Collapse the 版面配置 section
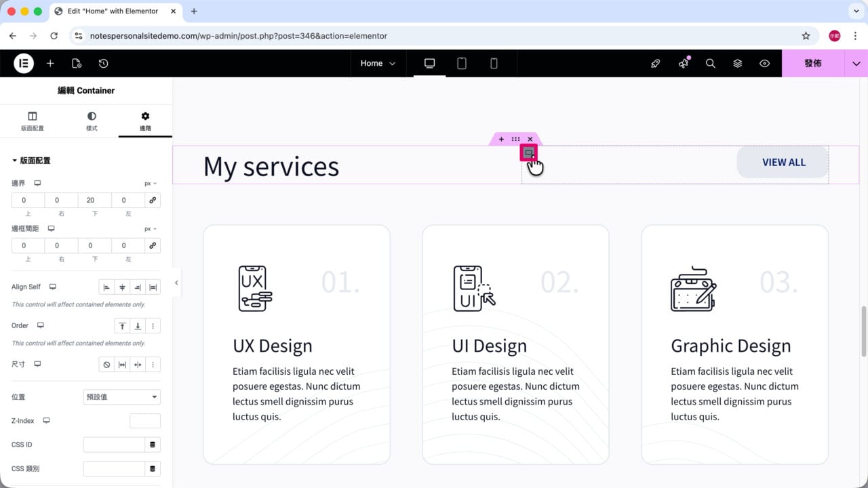This screenshot has height=488, width=868. point(31,161)
